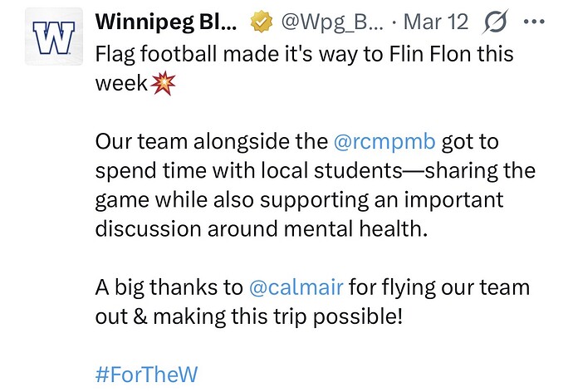Click the 'Our team alongside the' text
The height and width of the screenshot is (392, 573).
tap(211, 141)
